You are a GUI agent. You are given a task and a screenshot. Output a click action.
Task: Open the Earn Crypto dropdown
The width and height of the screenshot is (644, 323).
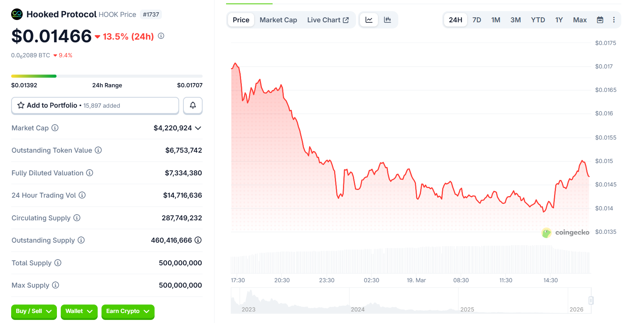click(128, 311)
